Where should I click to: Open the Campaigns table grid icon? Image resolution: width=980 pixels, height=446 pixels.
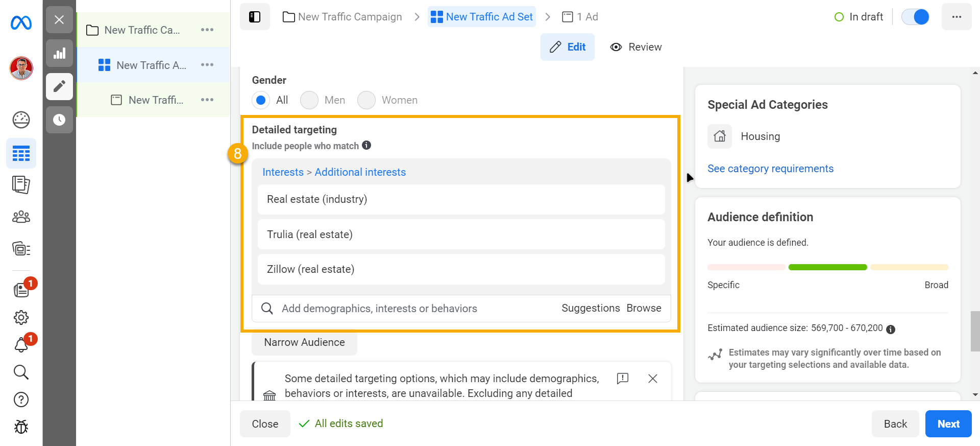coord(21,153)
